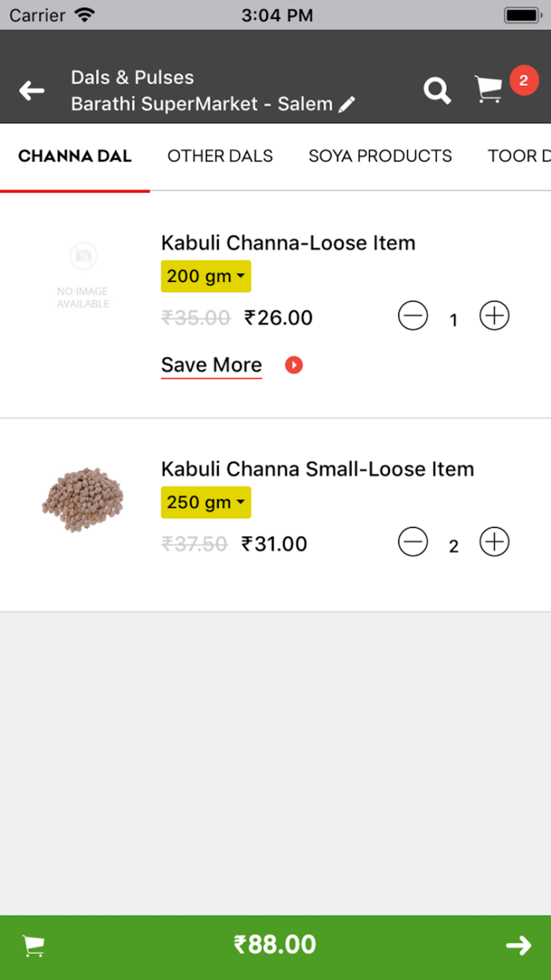Tap the red Save More play icon
This screenshot has width=551, height=980.
click(x=292, y=365)
